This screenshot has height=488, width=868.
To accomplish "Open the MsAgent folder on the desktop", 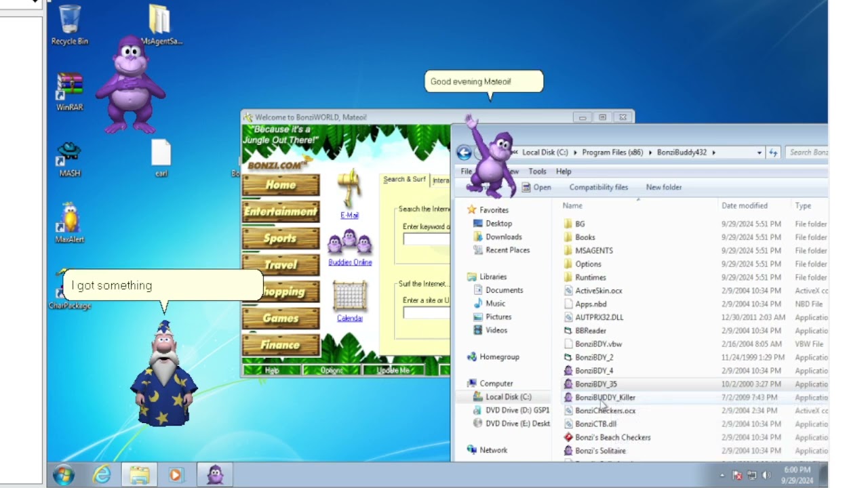I will coord(160,25).
